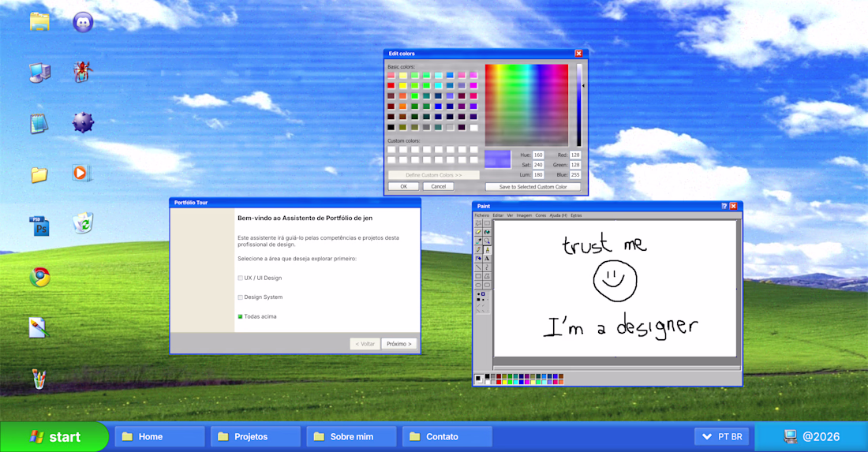This screenshot has height=452, width=868.
Task: Open the Notepad desktop icon
Action: (x=39, y=123)
